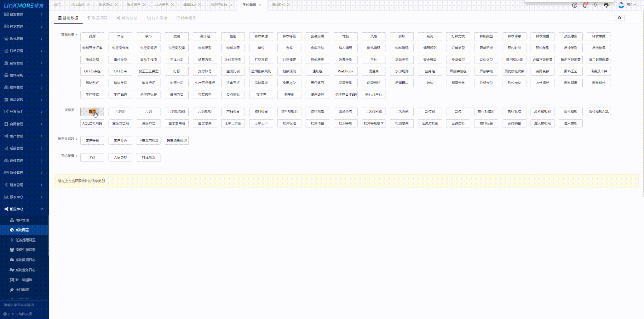Screen dimensions: 644x319
Task: Close the 系统配置 tab
Action: (260, 5)
